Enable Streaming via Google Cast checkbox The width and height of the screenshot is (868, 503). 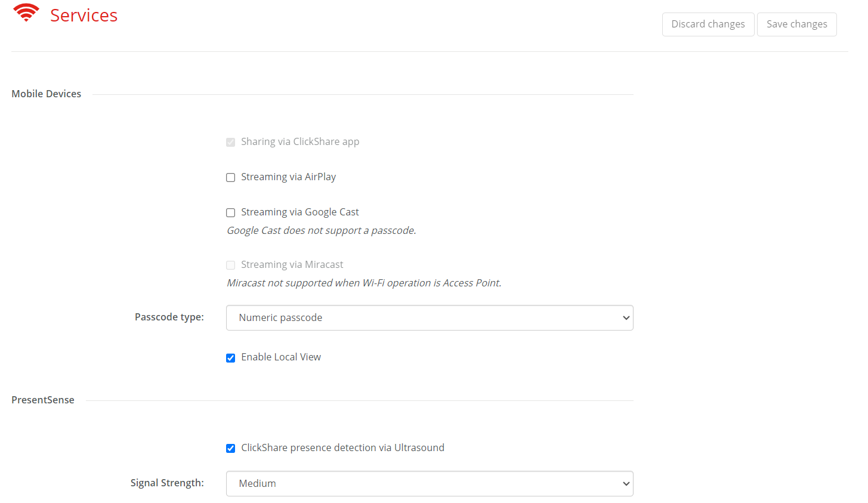click(x=230, y=212)
